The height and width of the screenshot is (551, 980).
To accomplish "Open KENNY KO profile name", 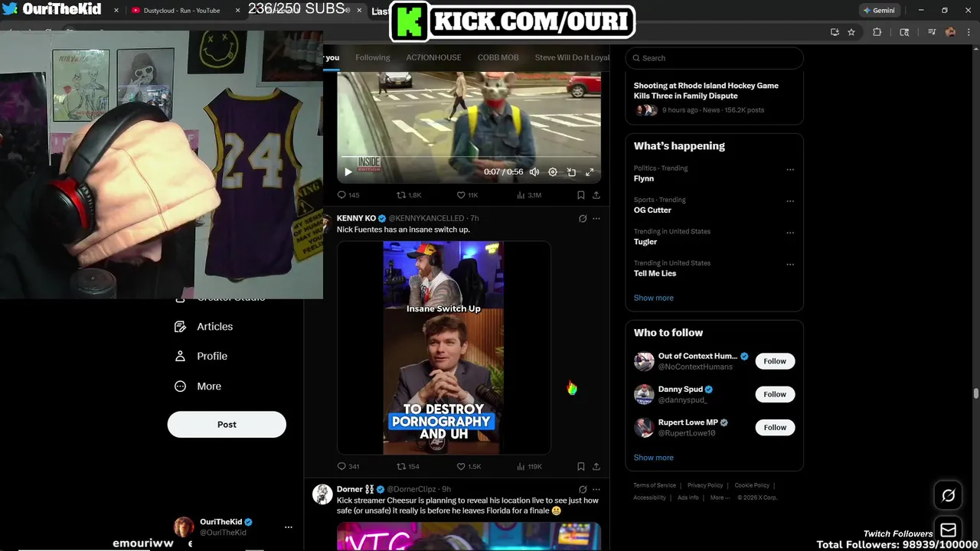I will coord(356,218).
